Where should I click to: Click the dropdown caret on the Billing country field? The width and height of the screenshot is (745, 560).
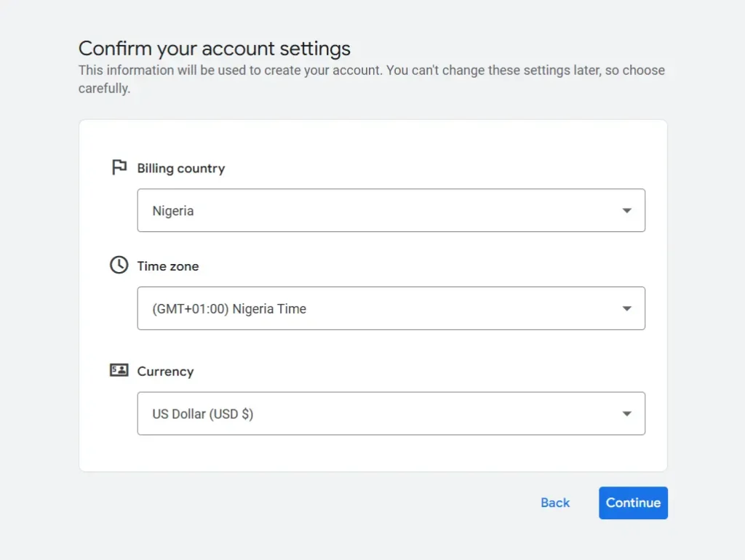click(626, 210)
